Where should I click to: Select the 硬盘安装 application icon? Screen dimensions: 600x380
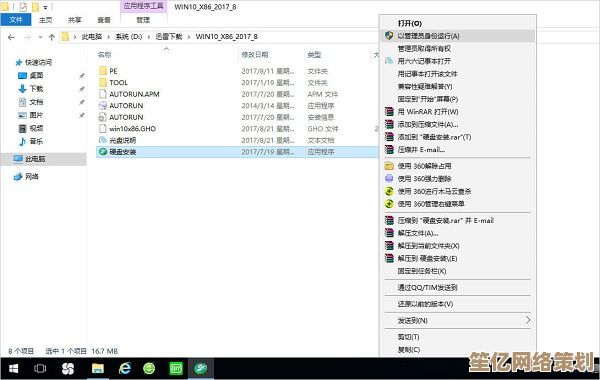tap(103, 152)
